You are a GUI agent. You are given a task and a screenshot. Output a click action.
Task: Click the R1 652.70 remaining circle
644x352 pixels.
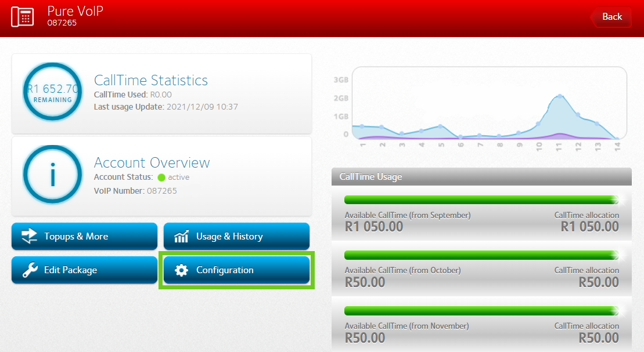pyautogui.click(x=53, y=92)
